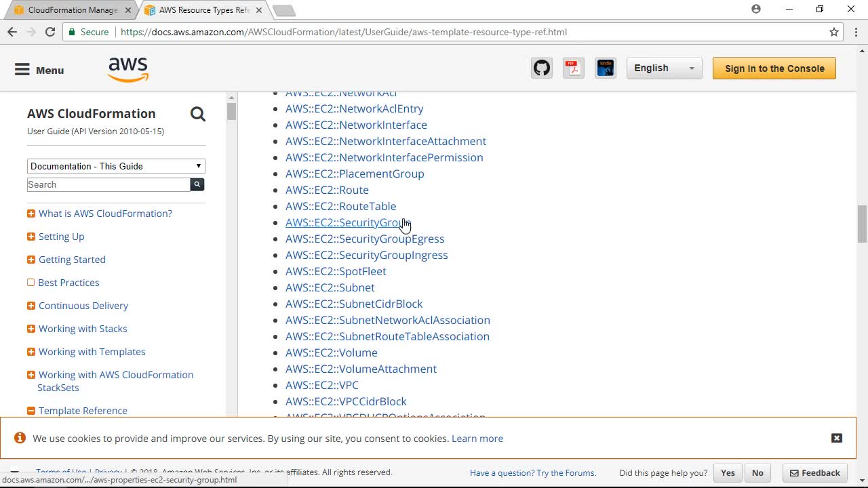Download the PDF version via PDF icon
This screenshot has width=868, height=488.
point(574,68)
